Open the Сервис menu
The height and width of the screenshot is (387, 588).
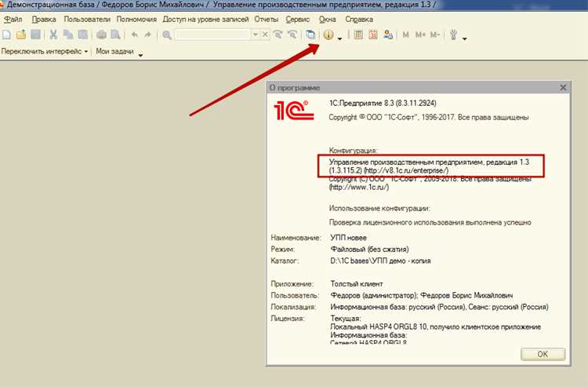coord(298,19)
